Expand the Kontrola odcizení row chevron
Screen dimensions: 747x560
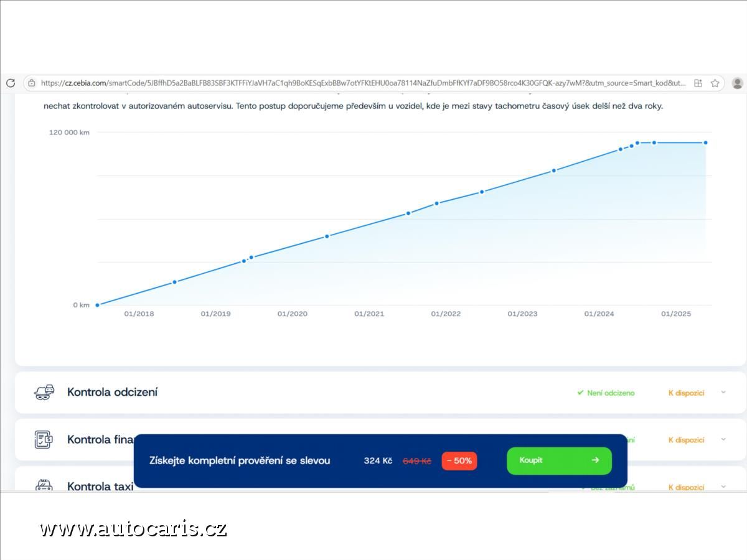point(723,392)
